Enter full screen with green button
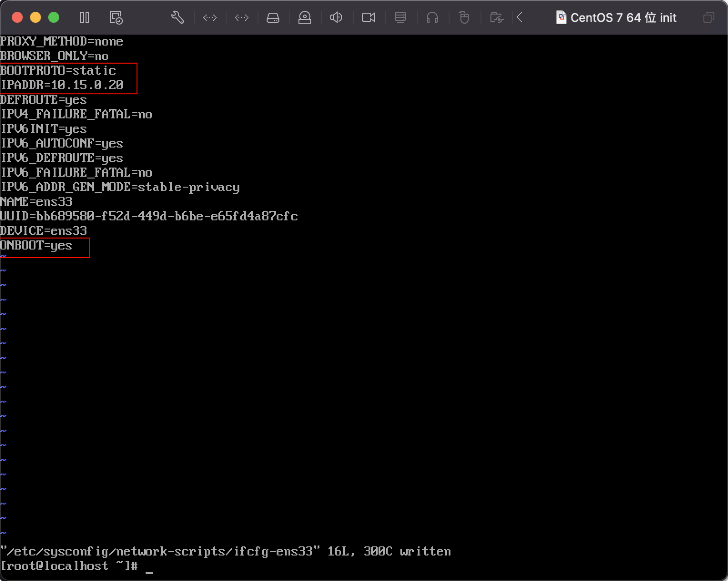This screenshot has height=581, width=728. [x=54, y=18]
